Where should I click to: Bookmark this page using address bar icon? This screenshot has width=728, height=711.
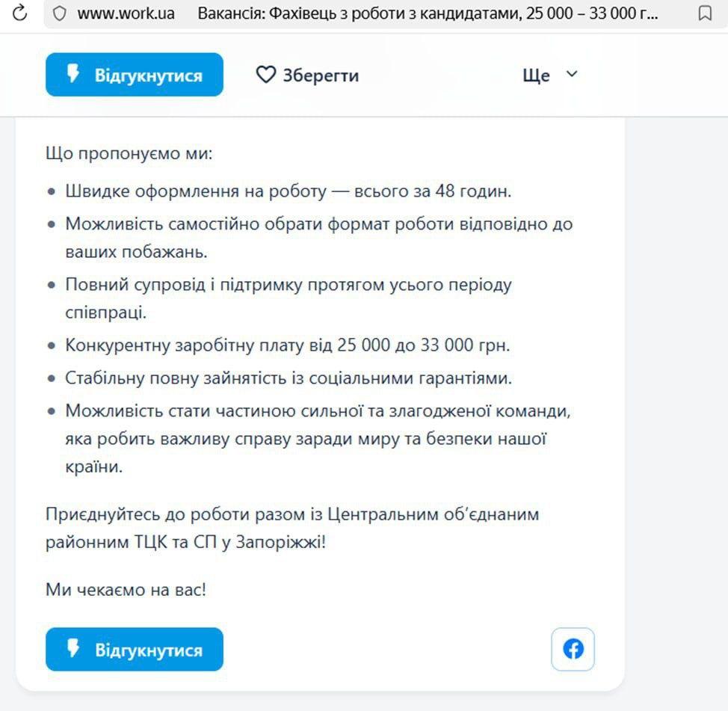coord(704,13)
